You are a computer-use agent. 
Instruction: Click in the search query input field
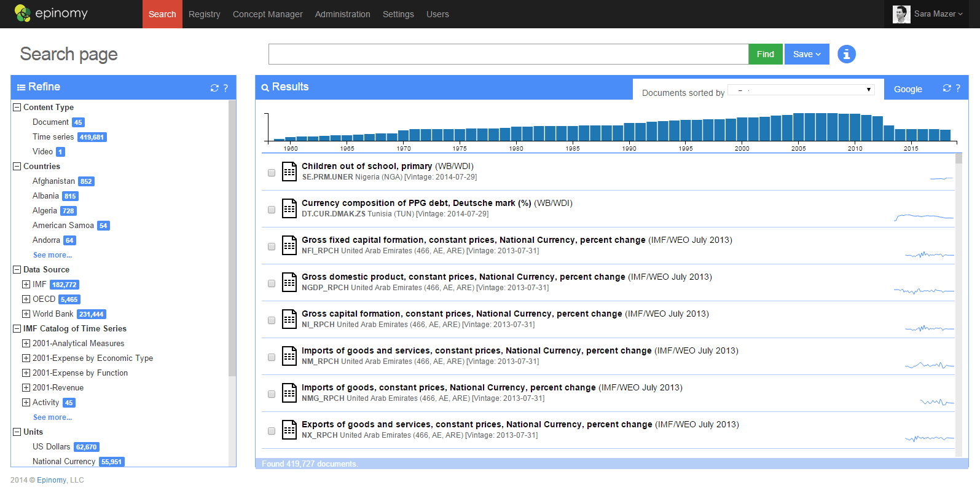click(508, 54)
